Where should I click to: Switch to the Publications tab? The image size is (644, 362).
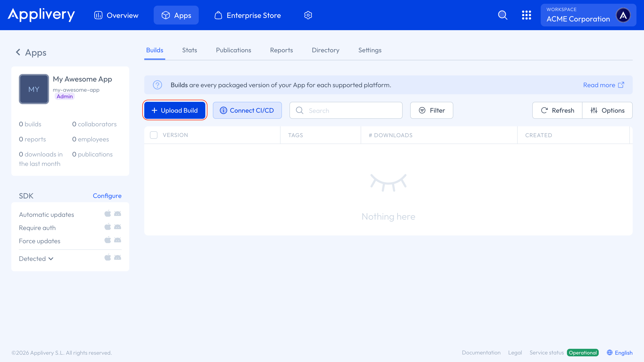click(233, 50)
